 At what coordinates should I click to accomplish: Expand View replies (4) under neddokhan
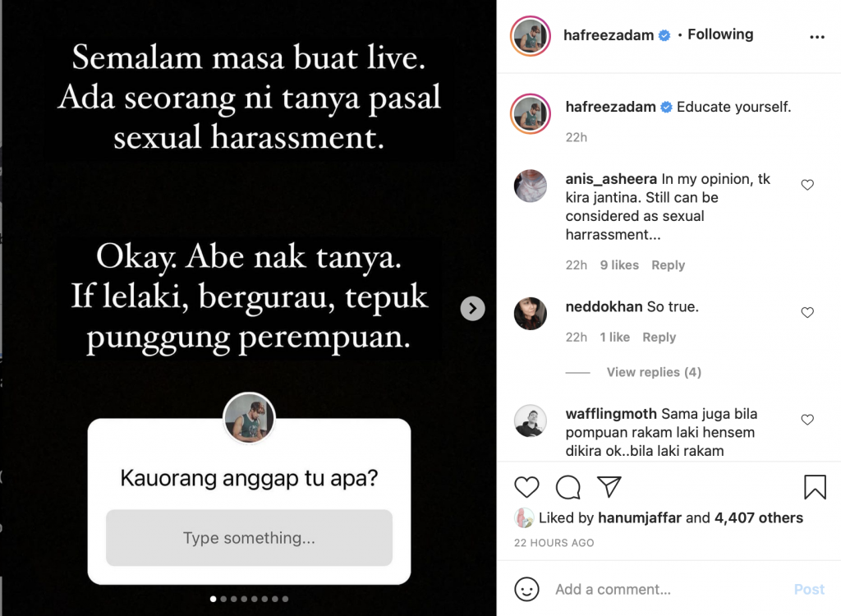coord(654,372)
